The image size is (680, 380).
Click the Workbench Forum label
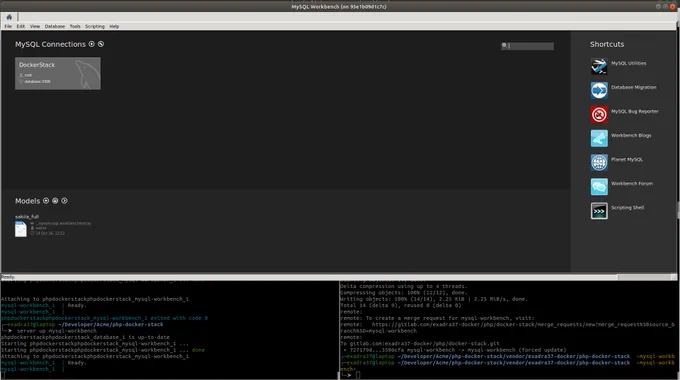pyautogui.click(x=632, y=183)
